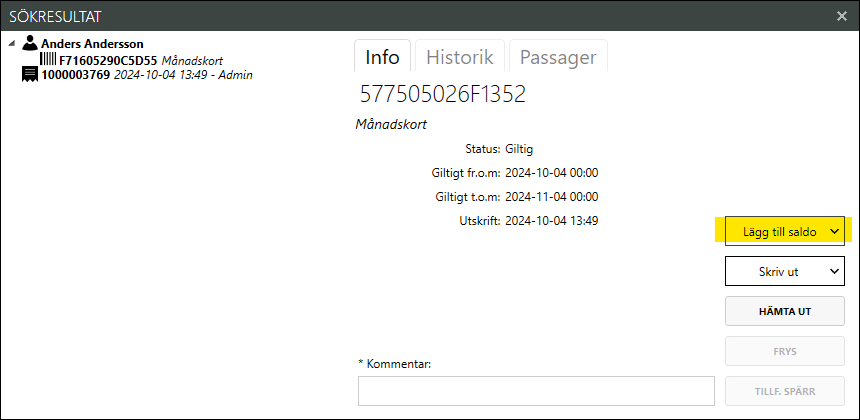
Task: Expand the Lägg till saldo dropdown arrow
Action: tap(834, 231)
